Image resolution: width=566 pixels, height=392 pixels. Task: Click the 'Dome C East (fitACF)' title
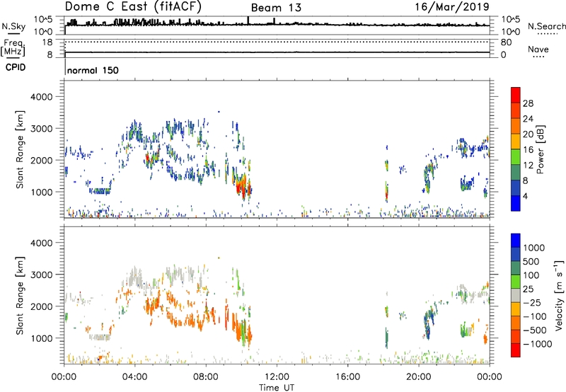[133, 6]
